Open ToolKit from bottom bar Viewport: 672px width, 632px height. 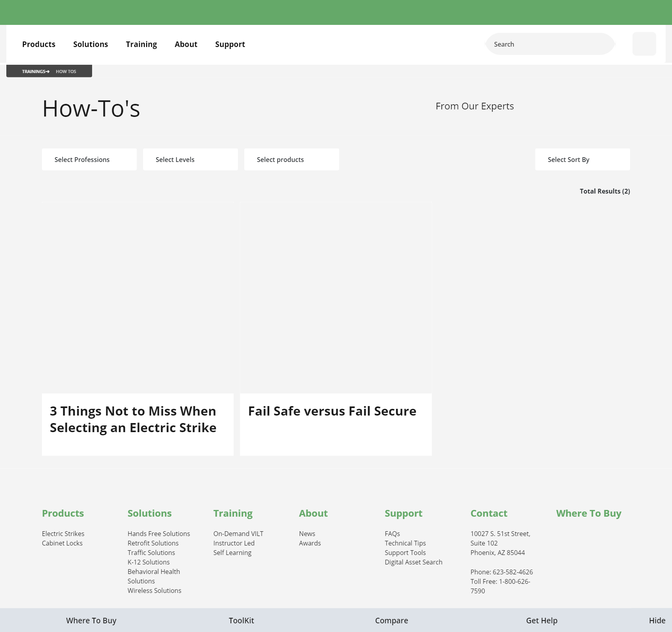(x=242, y=621)
